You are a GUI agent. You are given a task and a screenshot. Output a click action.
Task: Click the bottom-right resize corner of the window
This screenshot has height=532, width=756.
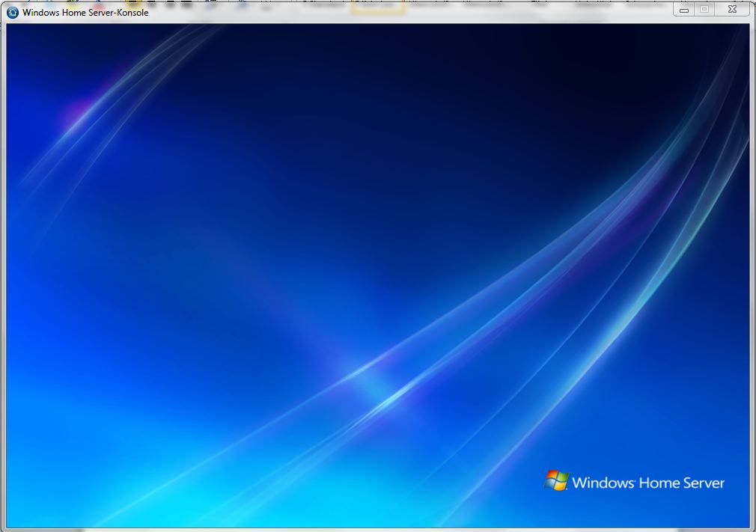[x=752, y=529]
